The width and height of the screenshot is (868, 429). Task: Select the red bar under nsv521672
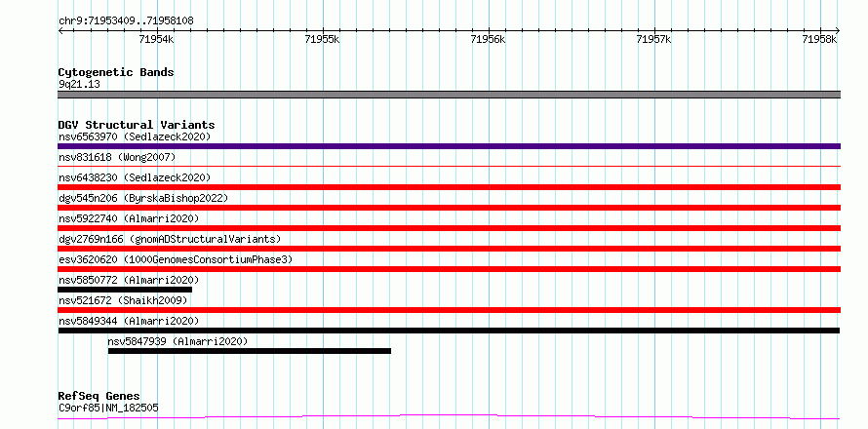tap(449, 310)
